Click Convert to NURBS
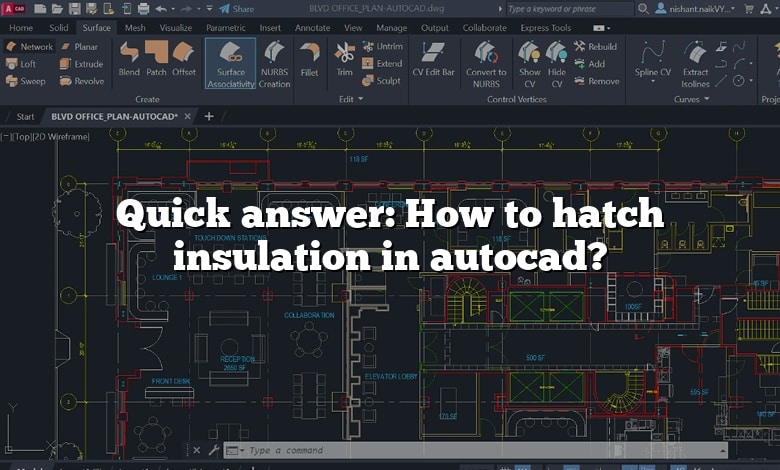Screen dimensions: 780x470 486,62
